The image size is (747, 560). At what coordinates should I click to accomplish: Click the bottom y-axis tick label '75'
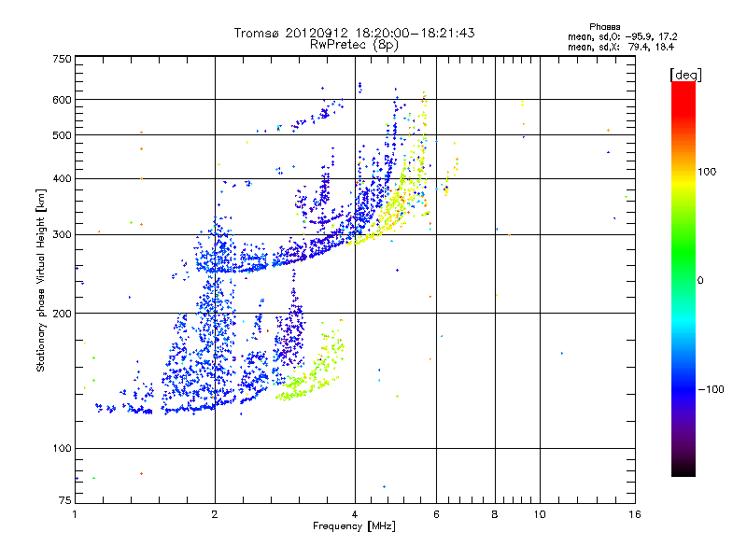tap(65, 500)
